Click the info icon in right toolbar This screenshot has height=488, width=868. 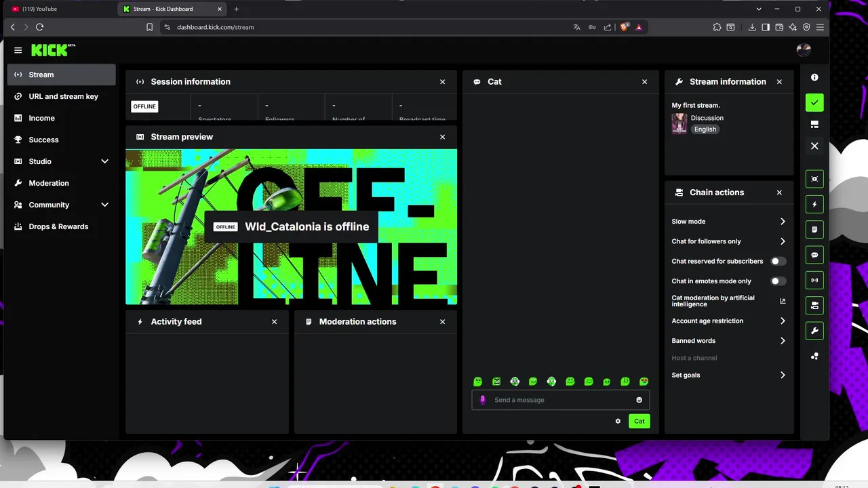(x=814, y=77)
